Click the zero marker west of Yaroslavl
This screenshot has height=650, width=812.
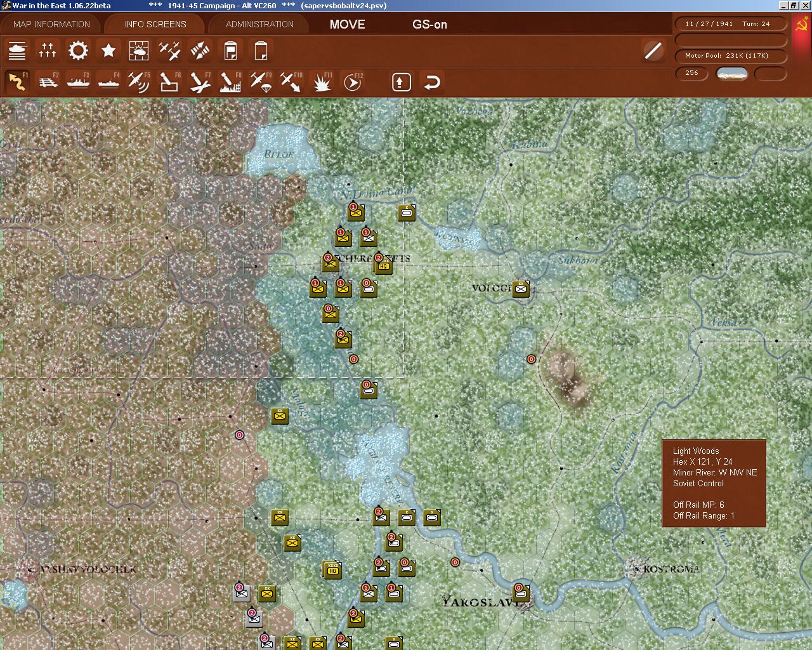(455, 562)
